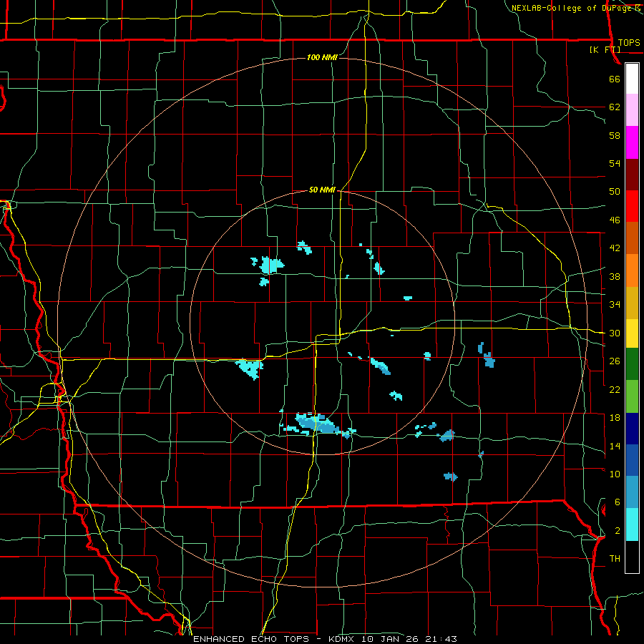Click the medium blue 14 K FT swatch
Image resolution: width=644 pixels, height=644 pixels.
(x=632, y=460)
